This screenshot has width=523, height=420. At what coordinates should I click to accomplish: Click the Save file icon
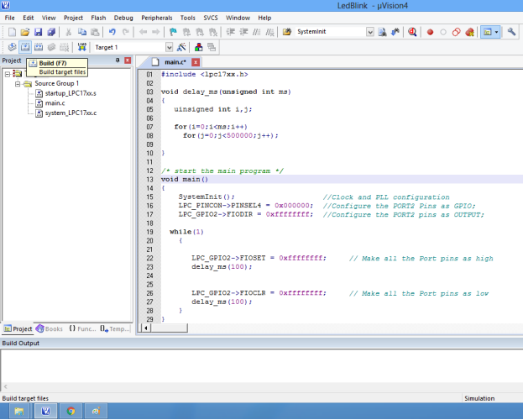(38, 32)
